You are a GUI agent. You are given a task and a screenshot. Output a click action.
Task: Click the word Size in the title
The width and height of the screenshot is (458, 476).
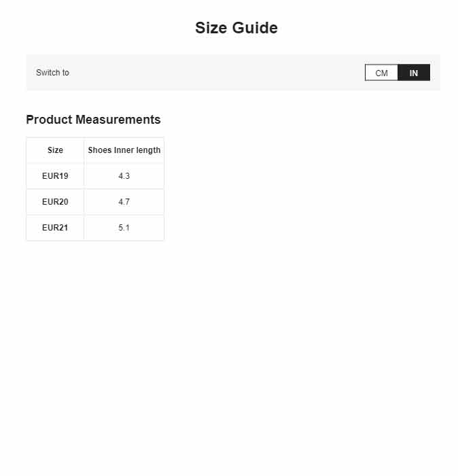211,28
